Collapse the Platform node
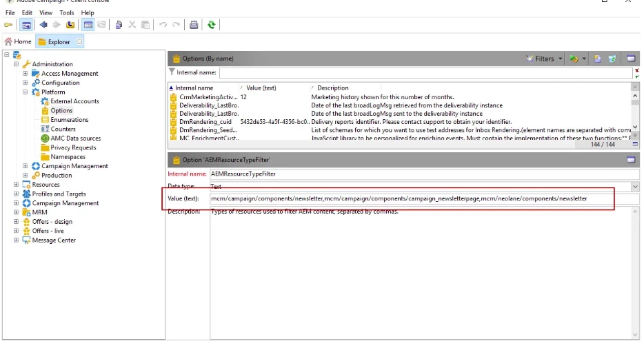 [25, 92]
